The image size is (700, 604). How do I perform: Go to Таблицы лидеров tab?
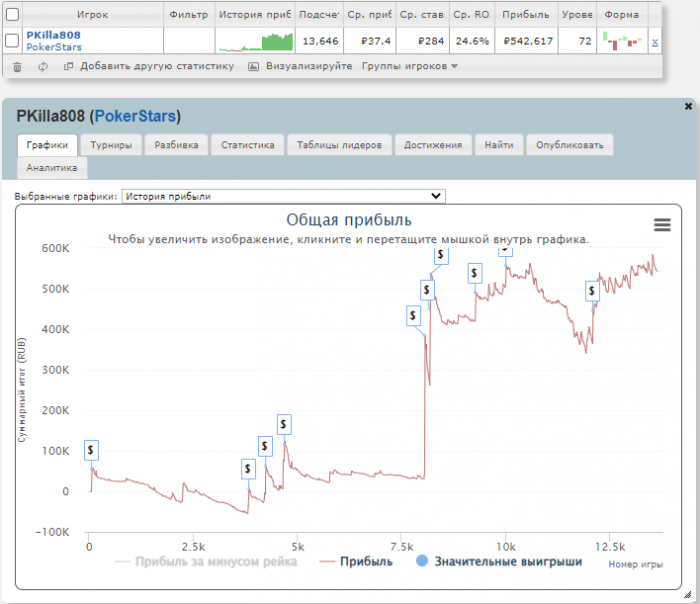click(x=339, y=145)
